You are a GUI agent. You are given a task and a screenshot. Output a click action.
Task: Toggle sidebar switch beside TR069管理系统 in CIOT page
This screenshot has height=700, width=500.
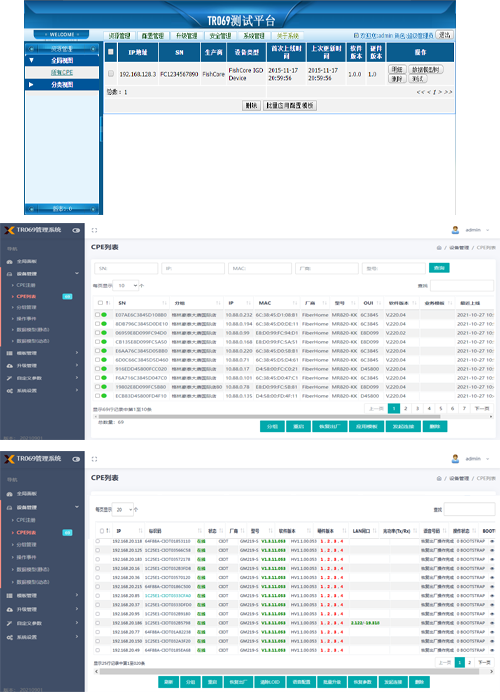76,459
